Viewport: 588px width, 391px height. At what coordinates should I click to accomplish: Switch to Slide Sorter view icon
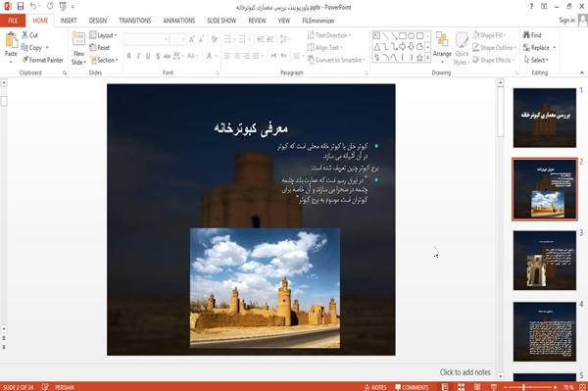pyautogui.click(x=461, y=387)
